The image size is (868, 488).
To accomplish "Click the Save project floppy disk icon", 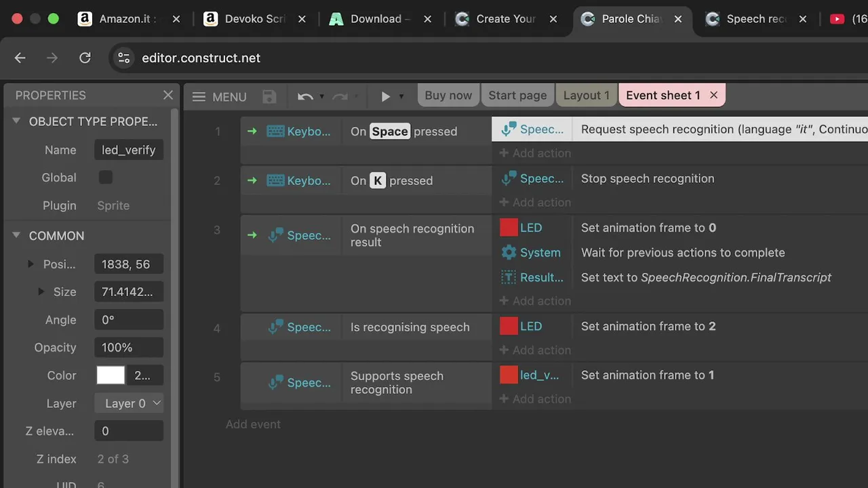I will coord(269,96).
